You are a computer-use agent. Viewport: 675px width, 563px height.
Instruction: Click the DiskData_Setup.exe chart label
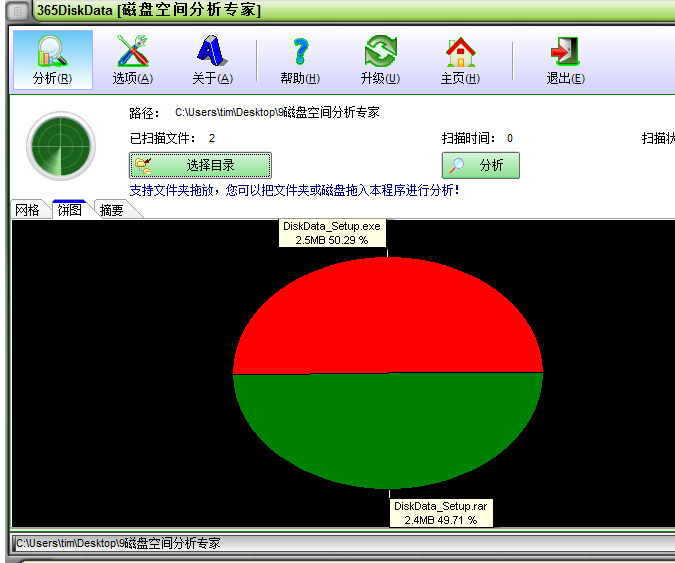pyautogui.click(x=331, y=233)
